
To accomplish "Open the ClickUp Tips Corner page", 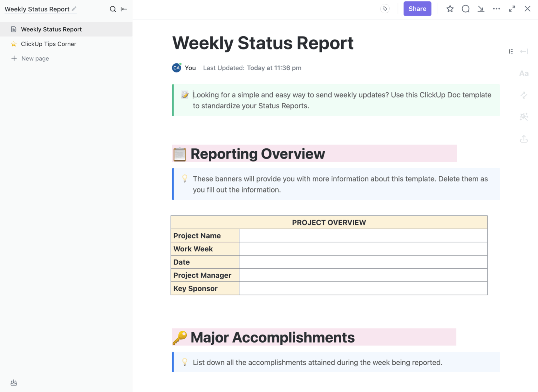I will [x=49, y=44].
